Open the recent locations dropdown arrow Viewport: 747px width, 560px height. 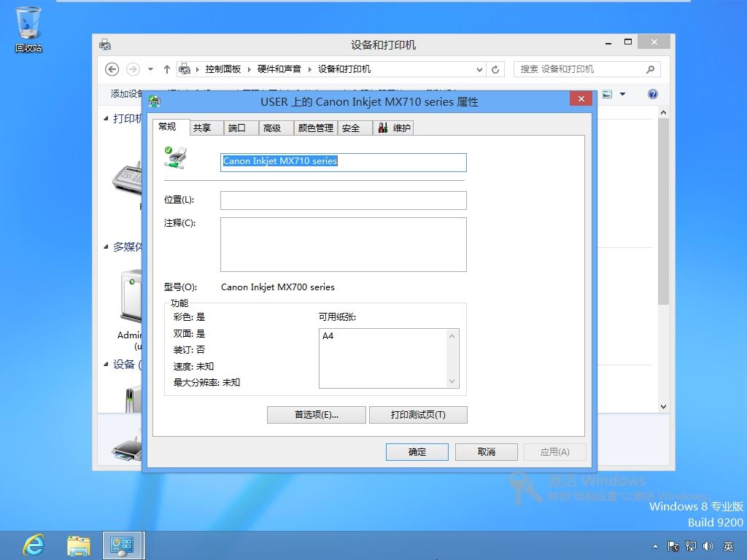coord(150,69)
